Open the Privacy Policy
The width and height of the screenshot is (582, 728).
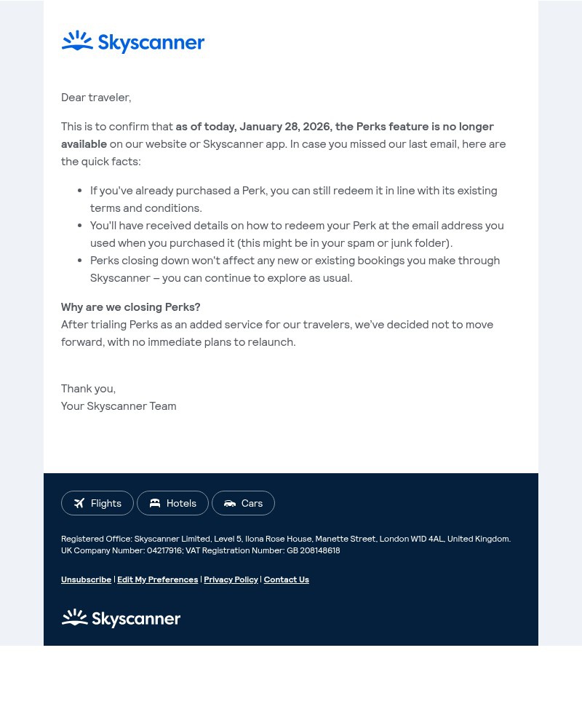[x=231, y=579]
